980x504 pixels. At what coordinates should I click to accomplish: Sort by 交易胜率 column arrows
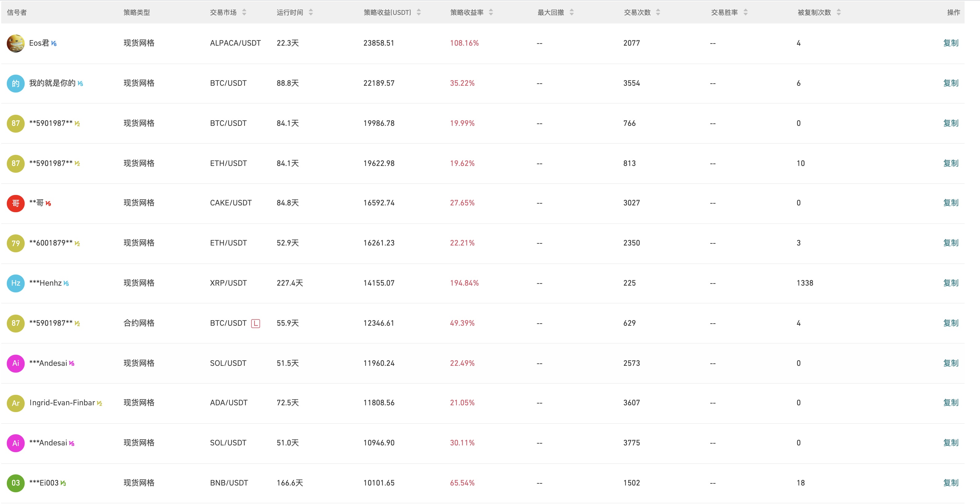(x=745, y=12)
